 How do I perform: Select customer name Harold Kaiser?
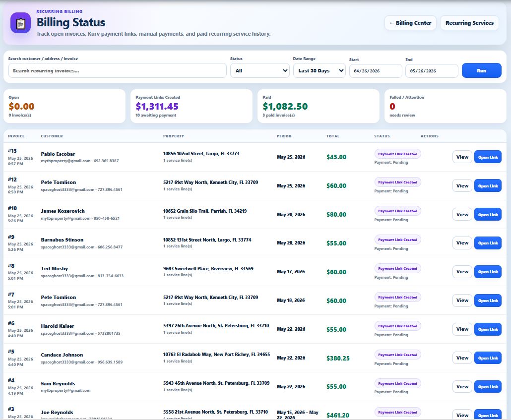click(58, 326)
